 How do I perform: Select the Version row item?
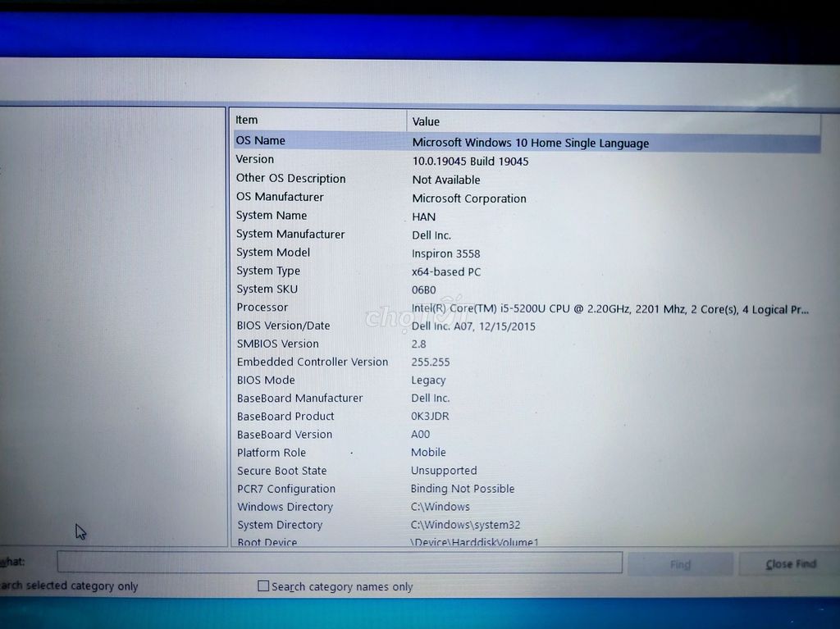[x=255, y=159]
